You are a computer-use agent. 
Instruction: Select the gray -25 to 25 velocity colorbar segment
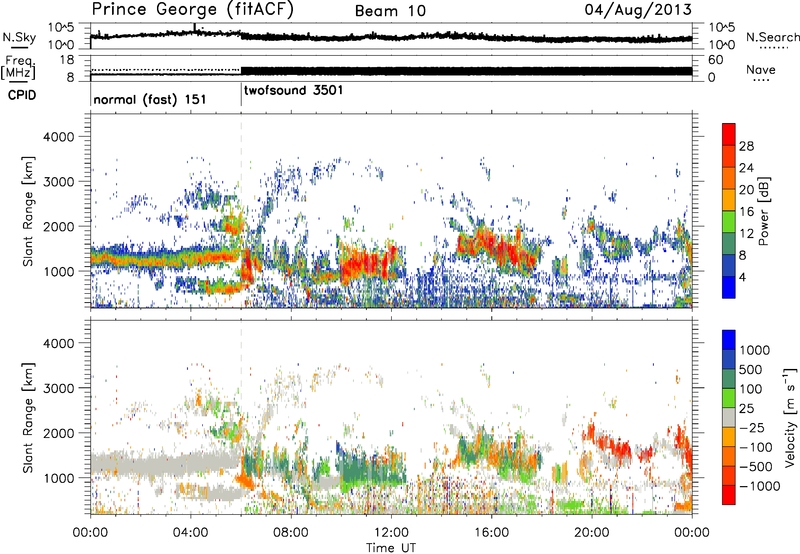click(x=729, y=418)
